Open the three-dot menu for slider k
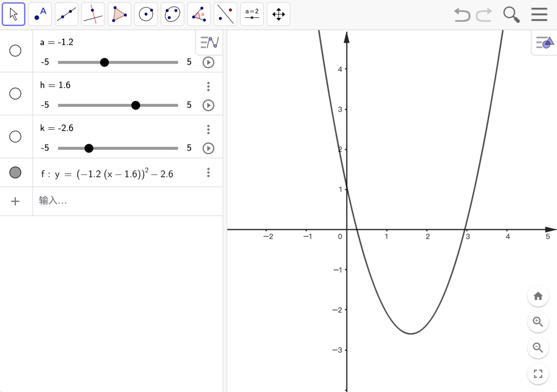The image size is (557, 392). click(x=208, y=129)
